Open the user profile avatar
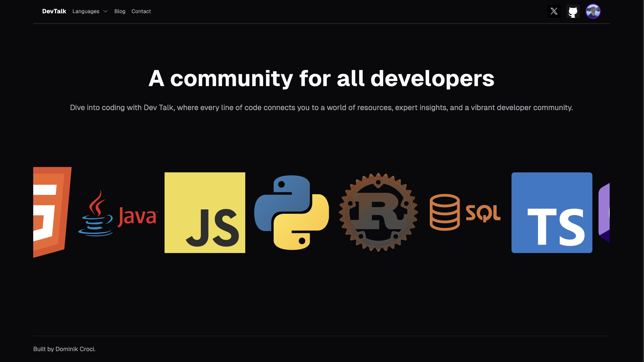Image resolution: width=644 pixels, height=362 pixels. (593, 11)
